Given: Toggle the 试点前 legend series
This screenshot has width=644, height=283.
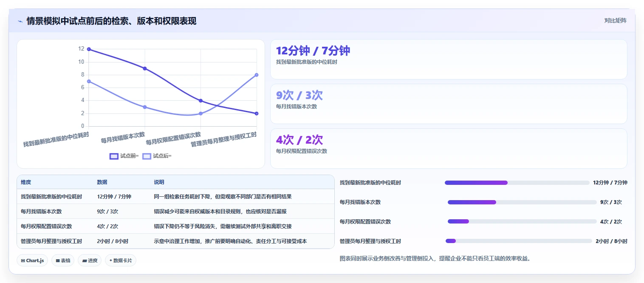Looking at the screenshot, I should [124, 156].
